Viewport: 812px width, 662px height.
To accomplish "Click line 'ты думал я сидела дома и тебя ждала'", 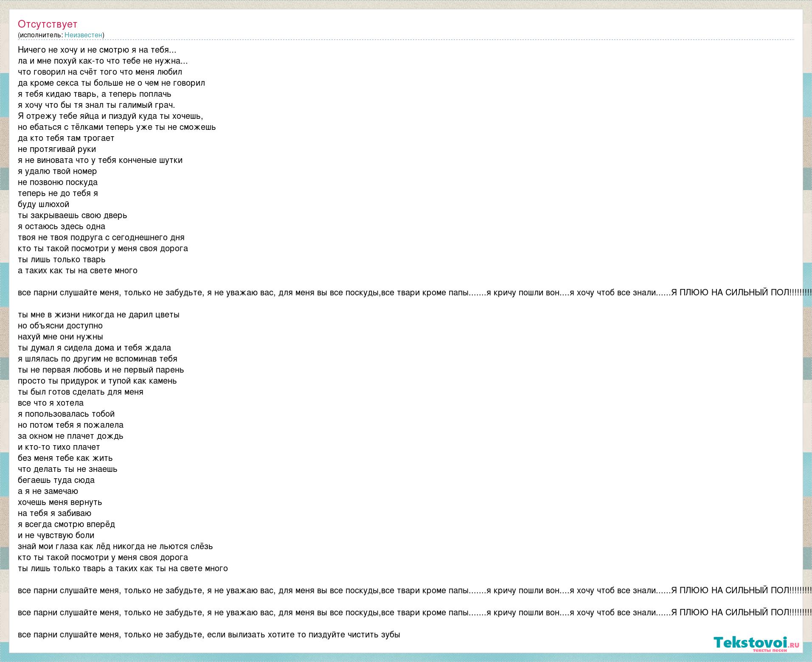I will click(95, 348).
